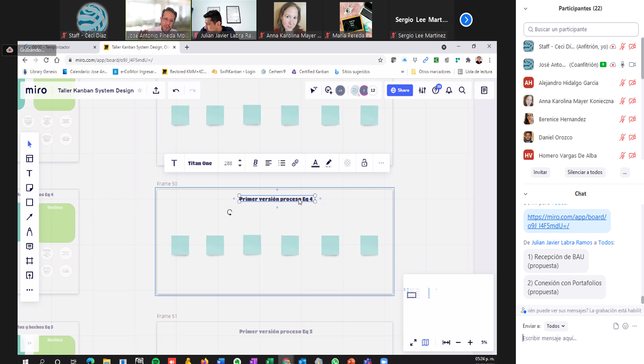Open the Titan One font dropdown
The image size is (644, 364).
[200, 163]
